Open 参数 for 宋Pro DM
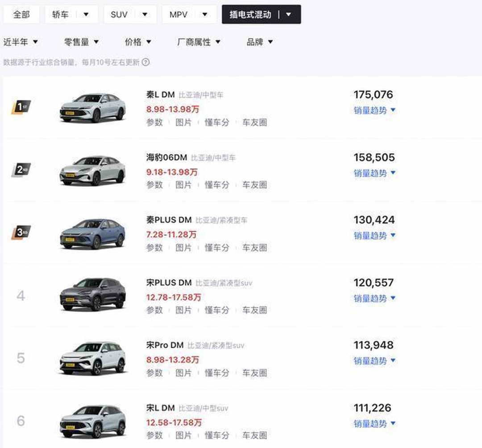The height and width of the screenshot is (448, 482). pos(154,373)
